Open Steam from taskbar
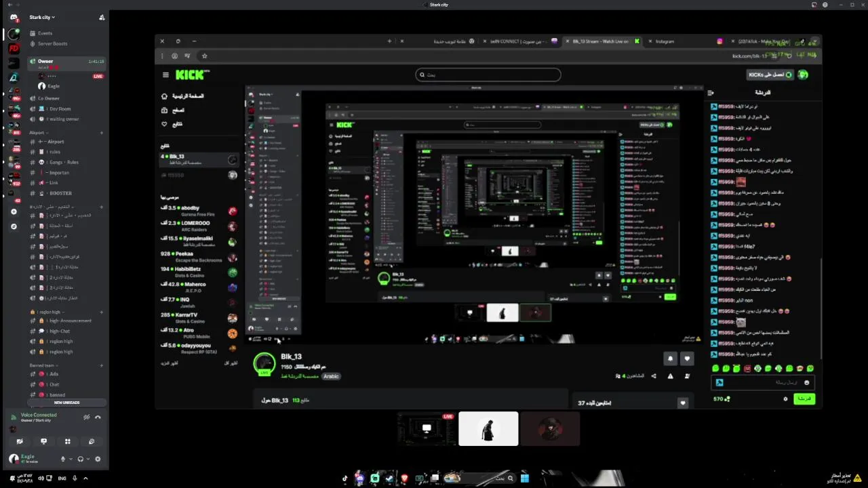The image size is (868, 488). click(x=389, y=478)
